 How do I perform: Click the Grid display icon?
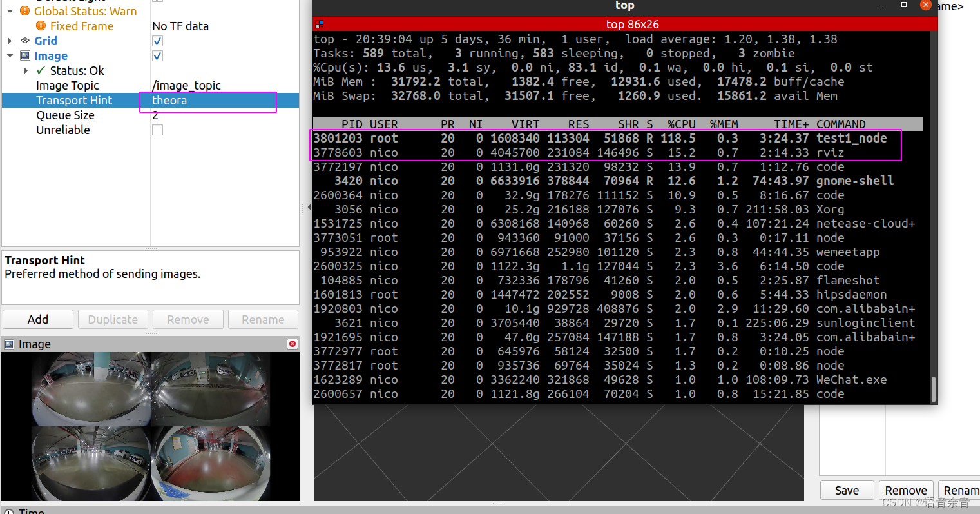25,41
